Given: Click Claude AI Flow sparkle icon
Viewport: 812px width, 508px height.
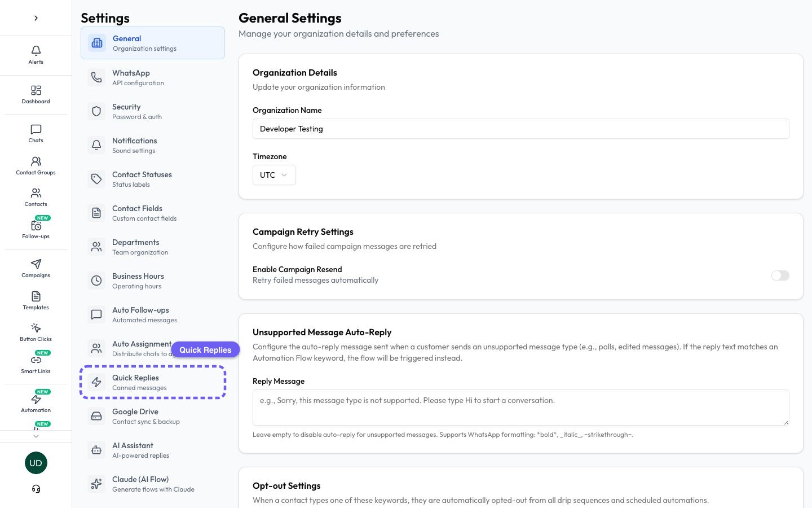Looking at the screenshot, I should tap(96, 484).
